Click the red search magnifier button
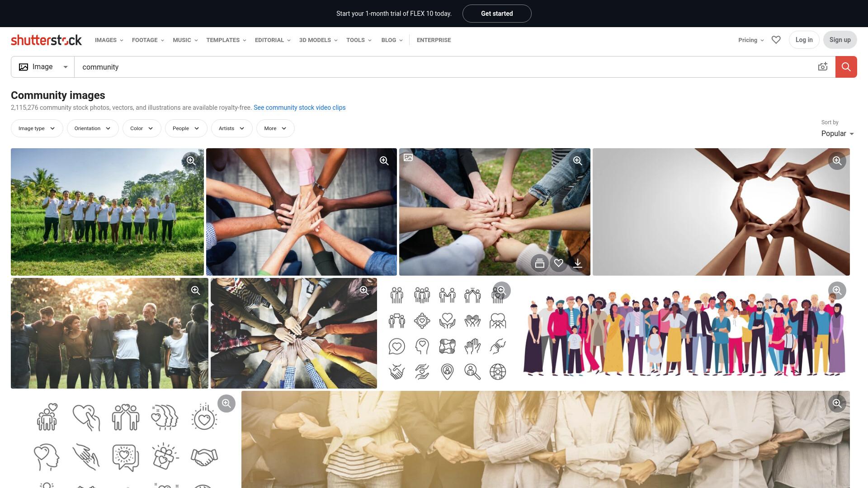 point(846,67)
